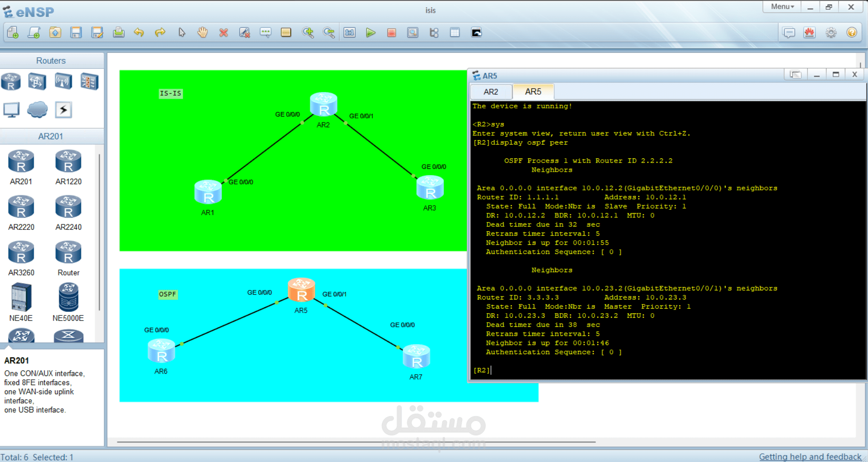Select the Pan hand tool

202,32
